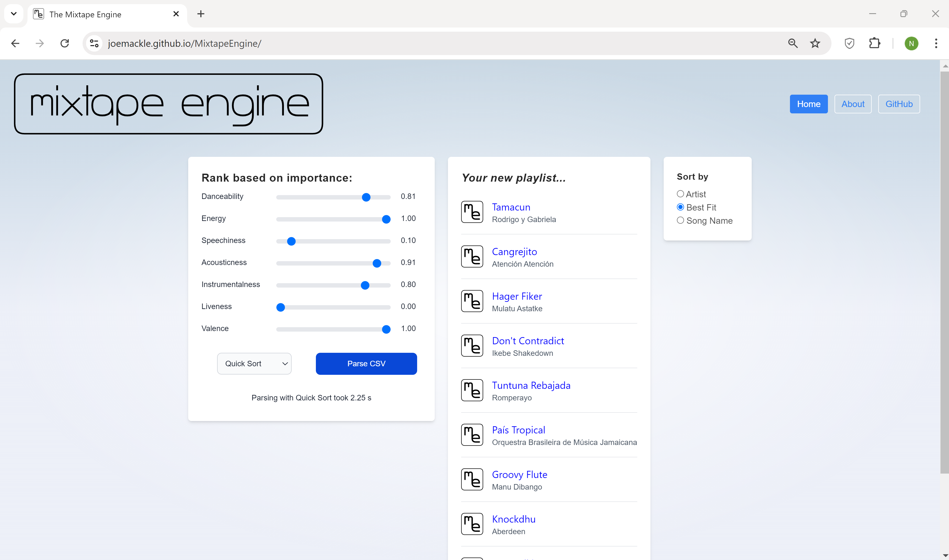Screen dimensions: 949x560
Task: Click the zoom magnifier icon in address bar
Action: pos(793,43)
